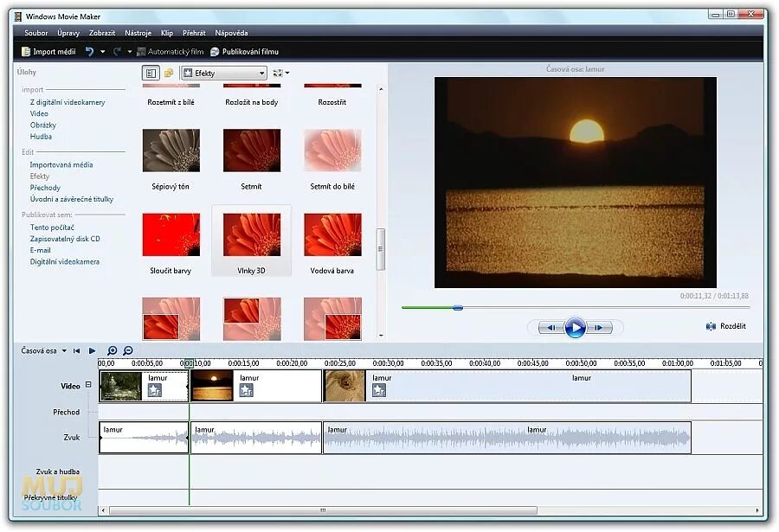Viewport: 779px width, 532px height.
Task: Click the timeline zoom out magnifier
Action: [128, 350]
